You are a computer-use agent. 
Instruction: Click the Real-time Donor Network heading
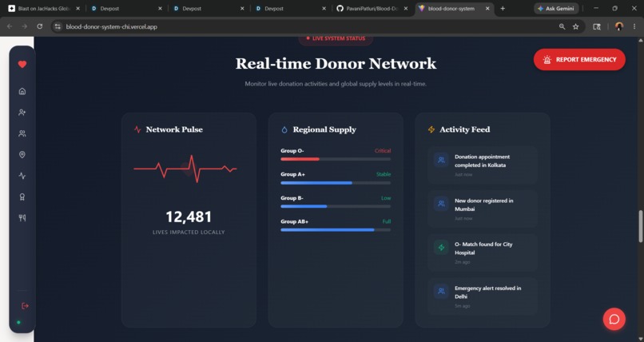pyautogui.click(x=336, y=64)
